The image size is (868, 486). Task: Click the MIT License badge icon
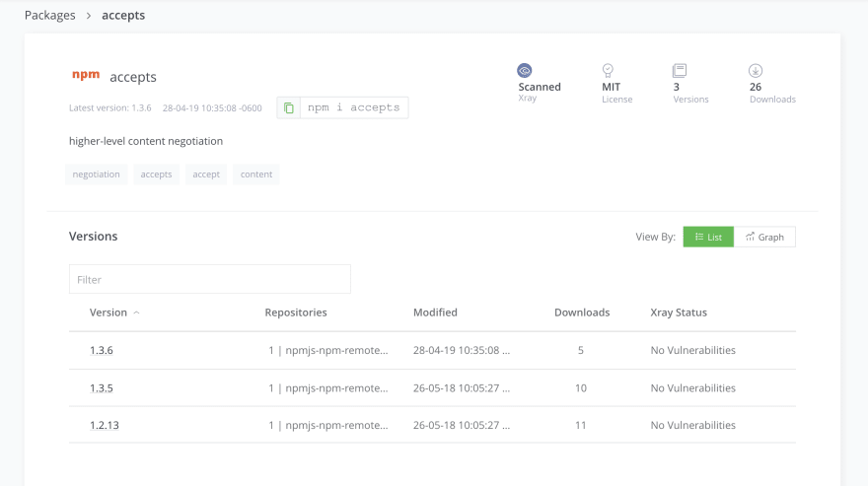(609, 71)
